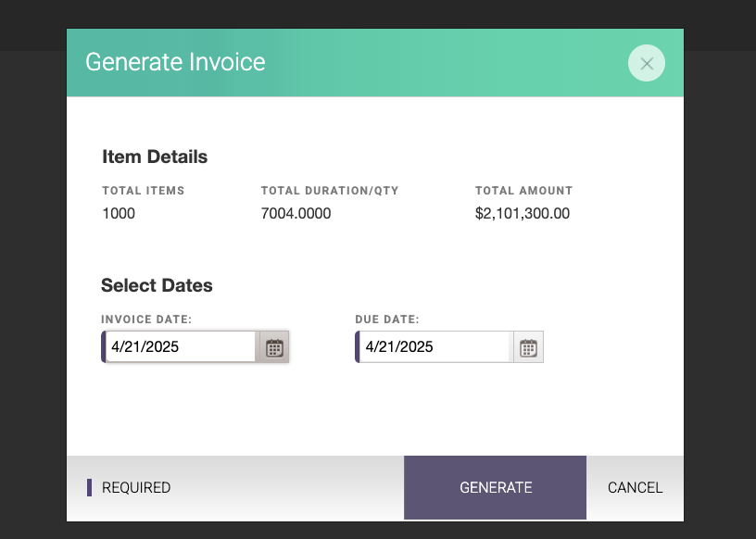Open the Invoice Date calendar picker

(x=274, y=347)
